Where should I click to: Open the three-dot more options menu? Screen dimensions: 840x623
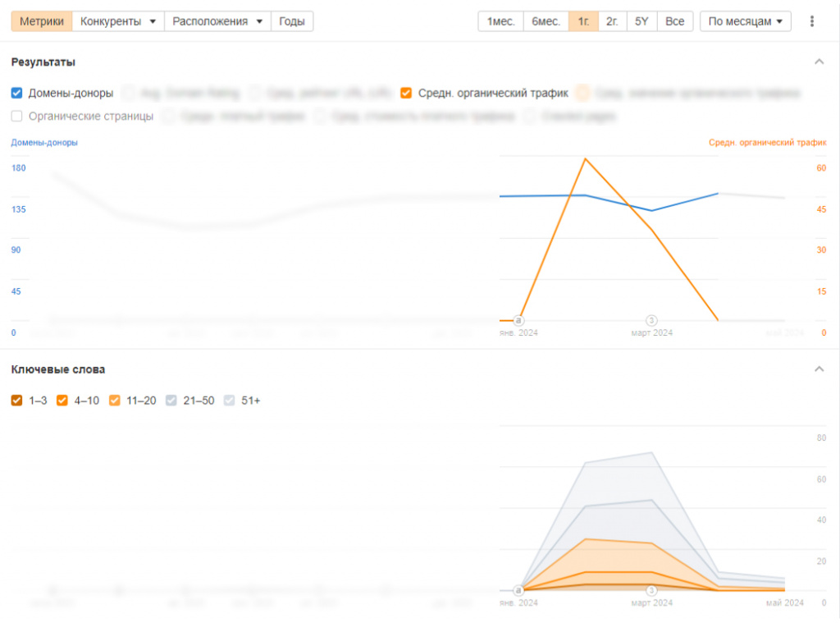pos(811,21)
